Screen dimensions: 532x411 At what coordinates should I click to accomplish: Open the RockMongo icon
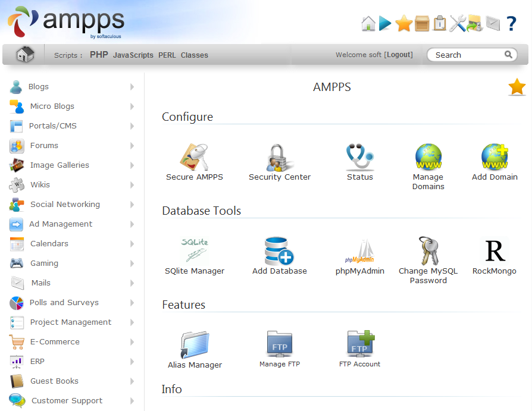coord(494,251)
